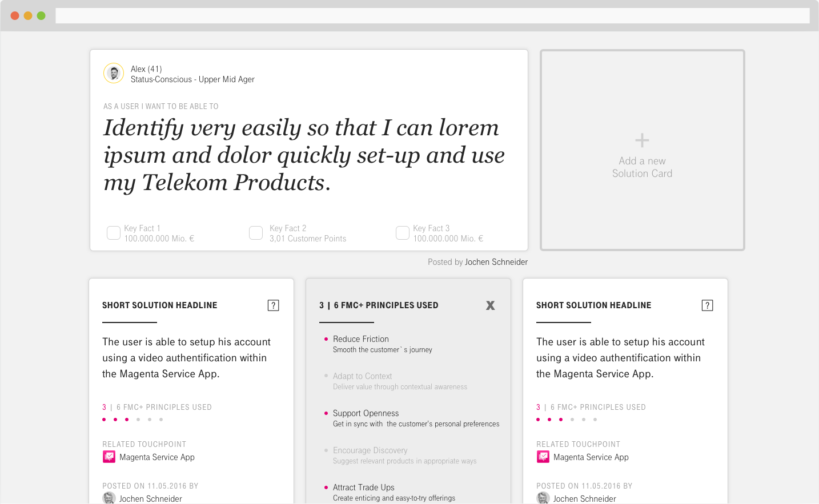Toggle the Key Fact 2 checkbox

point(256,233)
